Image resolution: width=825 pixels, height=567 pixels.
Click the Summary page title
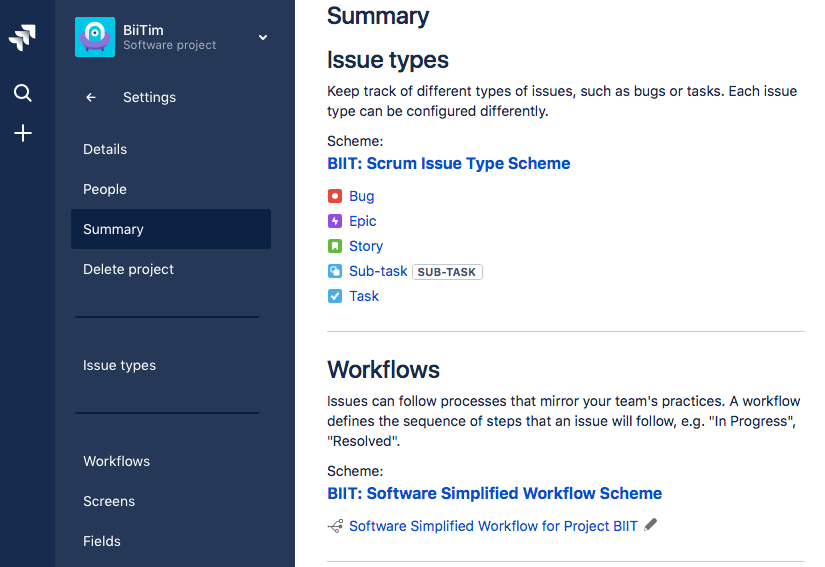[378, 15]
